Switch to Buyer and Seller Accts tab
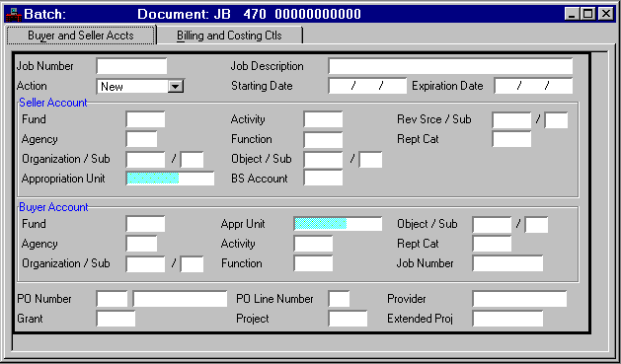 click(81, 36)
